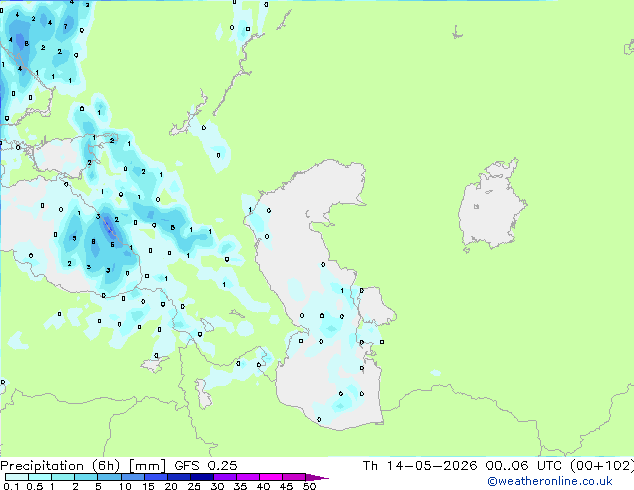The image size is (634, 490).
Task: Click the 35–40 mm violet swatch
Action: click(247, 477)
